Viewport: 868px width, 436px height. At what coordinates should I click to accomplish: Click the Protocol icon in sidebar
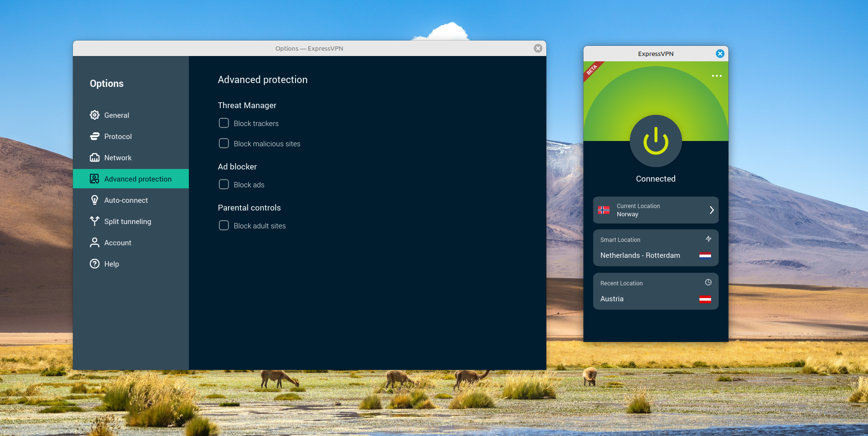[95, 136]
